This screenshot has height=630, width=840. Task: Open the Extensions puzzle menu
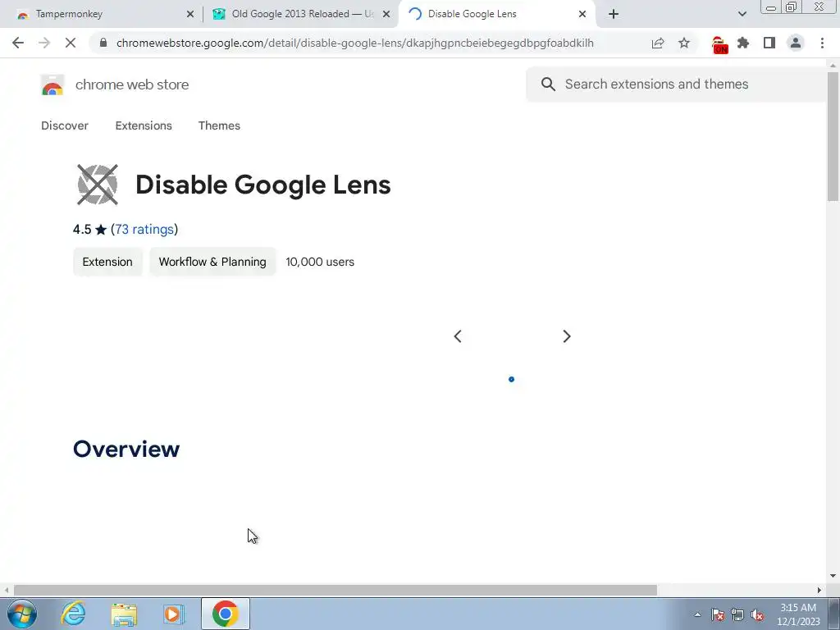(x=743, y=43)
